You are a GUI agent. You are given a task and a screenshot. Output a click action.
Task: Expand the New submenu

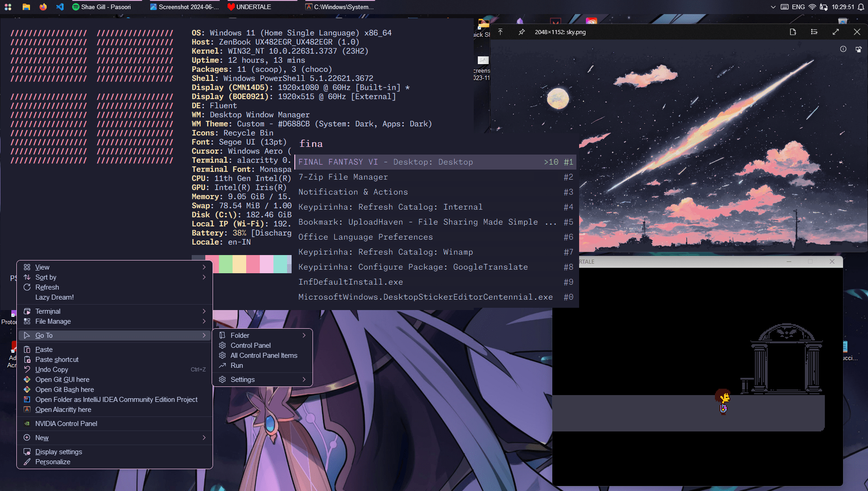click(114, 438)
